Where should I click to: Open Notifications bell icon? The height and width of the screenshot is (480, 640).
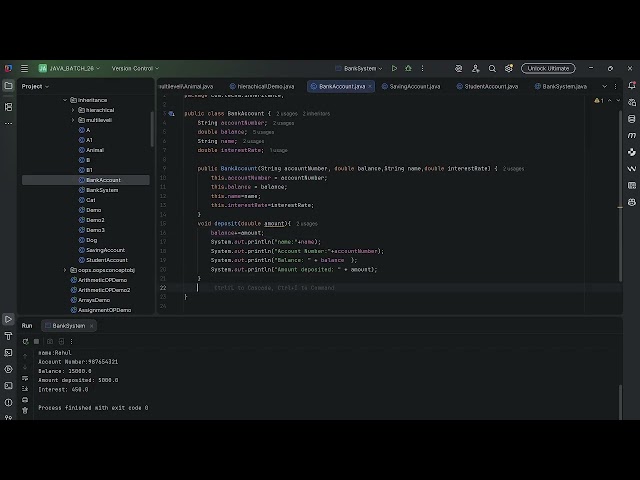pos(631,85)
